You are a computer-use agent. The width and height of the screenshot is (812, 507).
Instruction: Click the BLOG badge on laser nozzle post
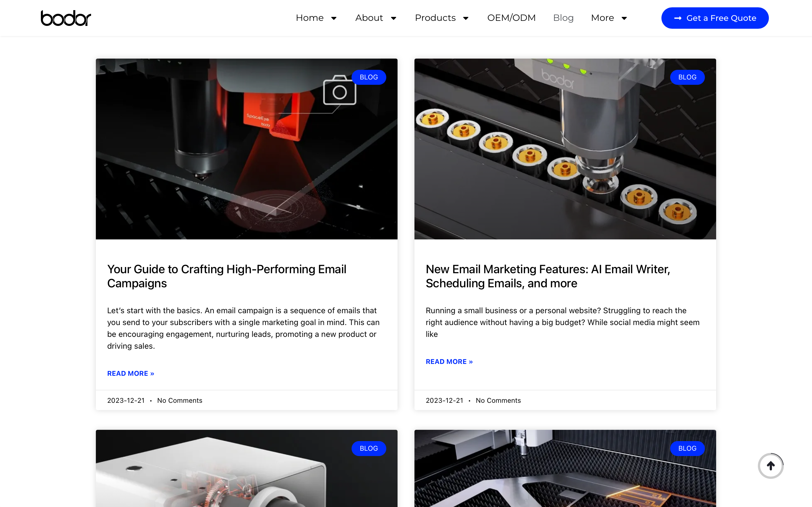coord(687,77)
